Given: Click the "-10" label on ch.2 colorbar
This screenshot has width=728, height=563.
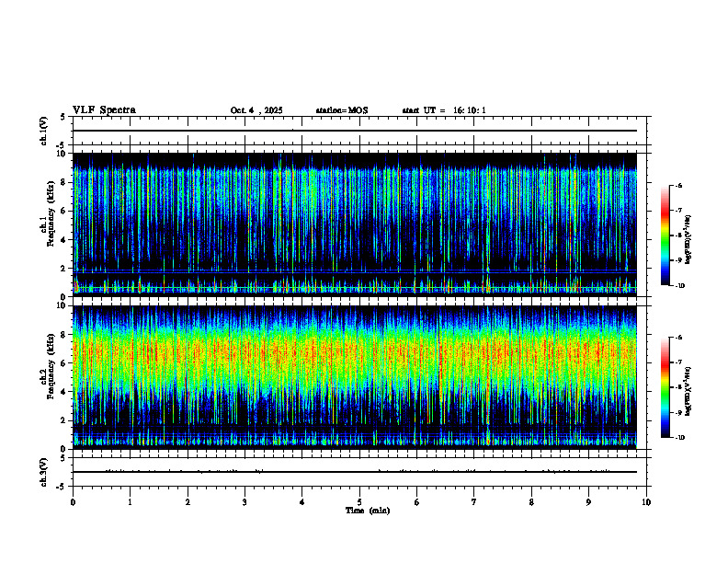Looking at the screenshot, I should click(679, 438).
